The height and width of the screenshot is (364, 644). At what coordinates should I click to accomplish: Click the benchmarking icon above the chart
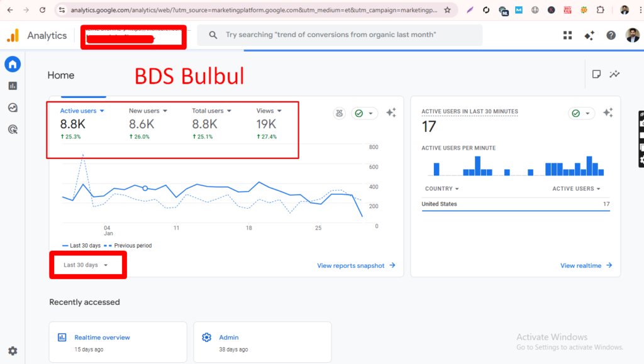click(339, 113)
